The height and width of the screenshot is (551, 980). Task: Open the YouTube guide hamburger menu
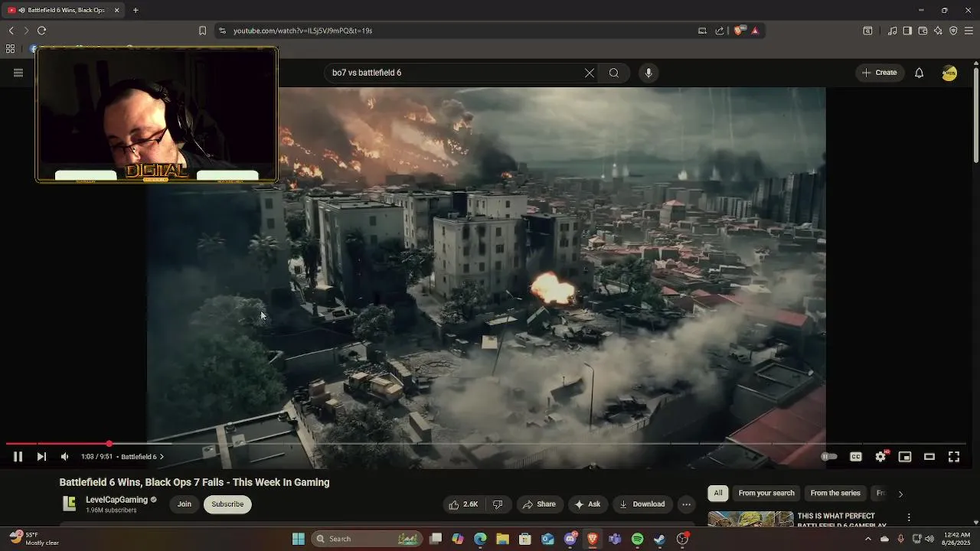(x=18, y=73)
